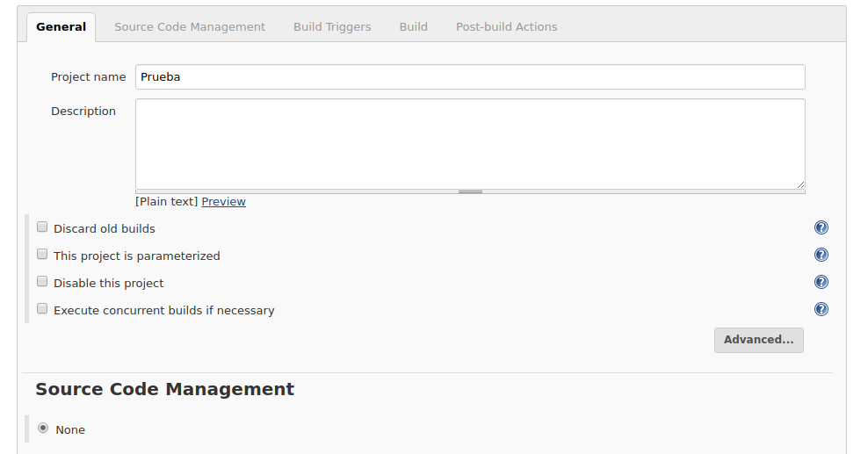Check This project is parameterized

42,255
